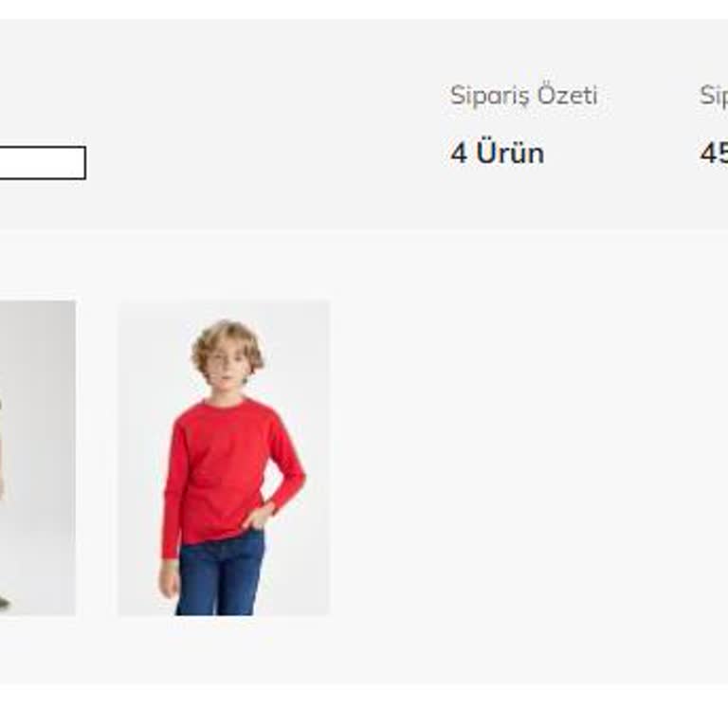Click the empty product panel right of the thumbnails
The width and height of the screenshot is (728, 728).
tap(528, 457)
